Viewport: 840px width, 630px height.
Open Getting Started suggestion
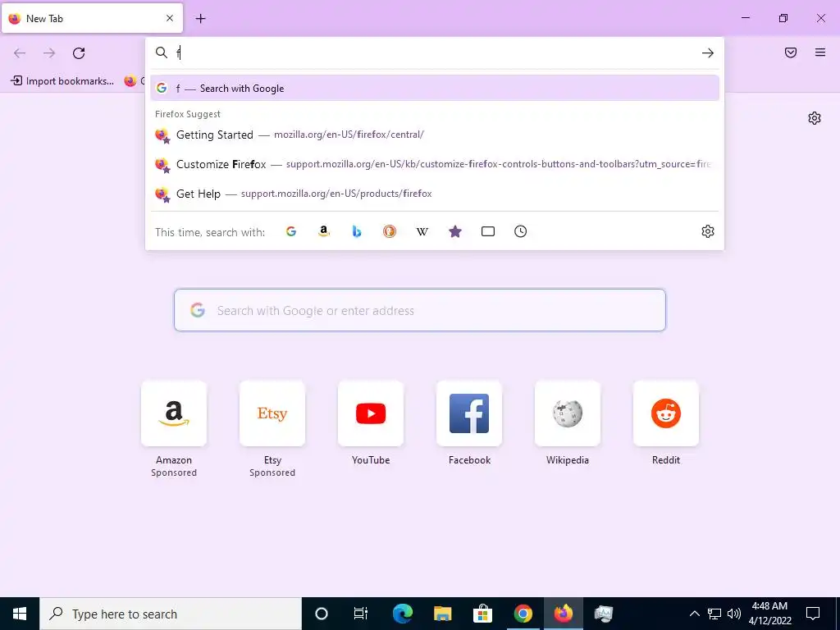[x=435, y=135]
